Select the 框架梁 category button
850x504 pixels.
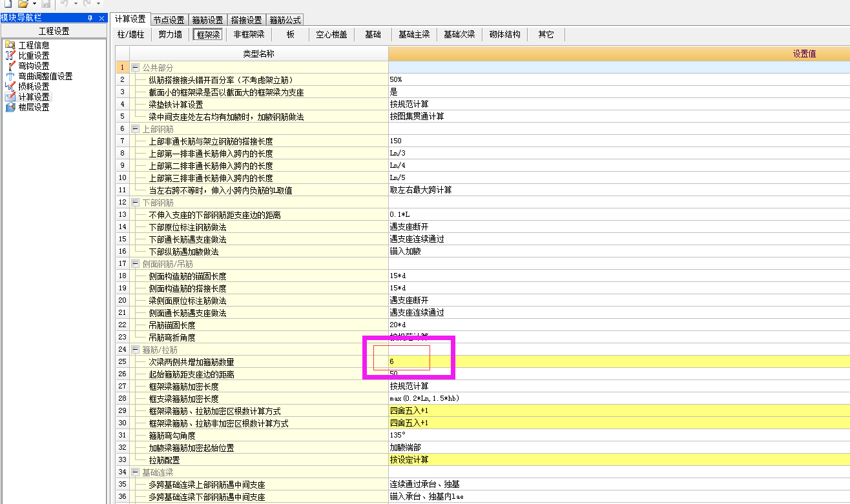click(208, 34)
